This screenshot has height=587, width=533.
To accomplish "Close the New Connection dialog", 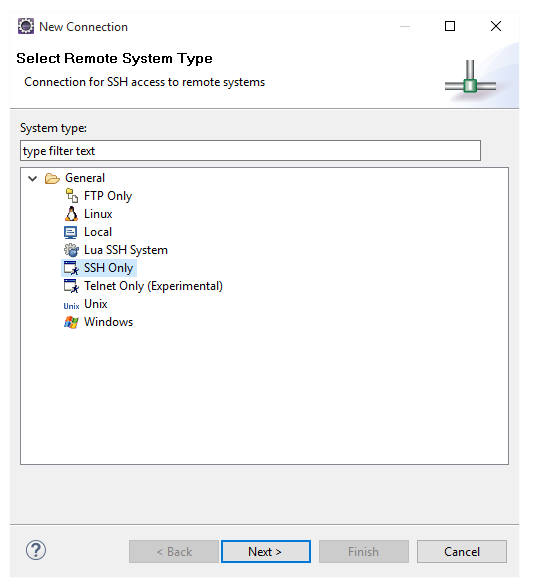I will coord(496,26).
